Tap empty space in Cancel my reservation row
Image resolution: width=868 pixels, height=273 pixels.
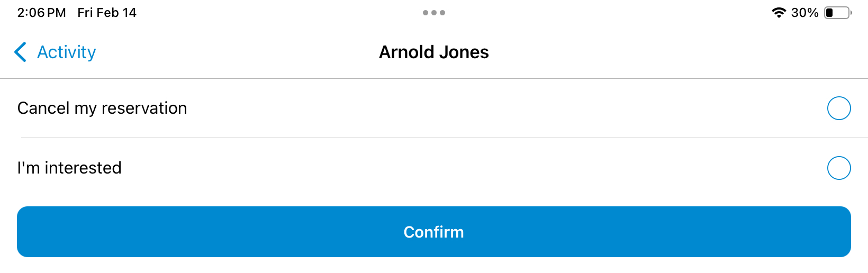tap(503, 108)
